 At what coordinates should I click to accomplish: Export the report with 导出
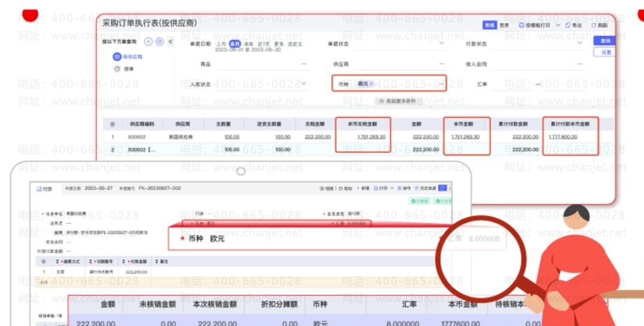(573, 26)
